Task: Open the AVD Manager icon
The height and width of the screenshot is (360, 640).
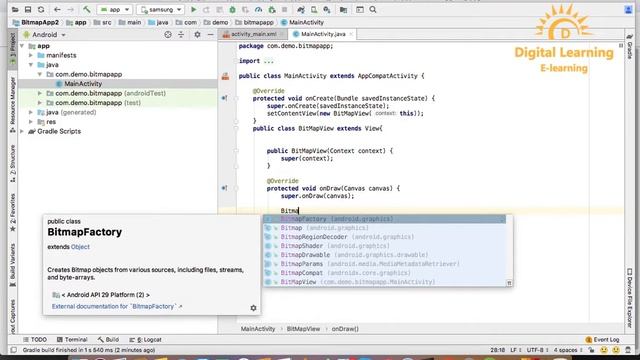Action: coord(314,9)
